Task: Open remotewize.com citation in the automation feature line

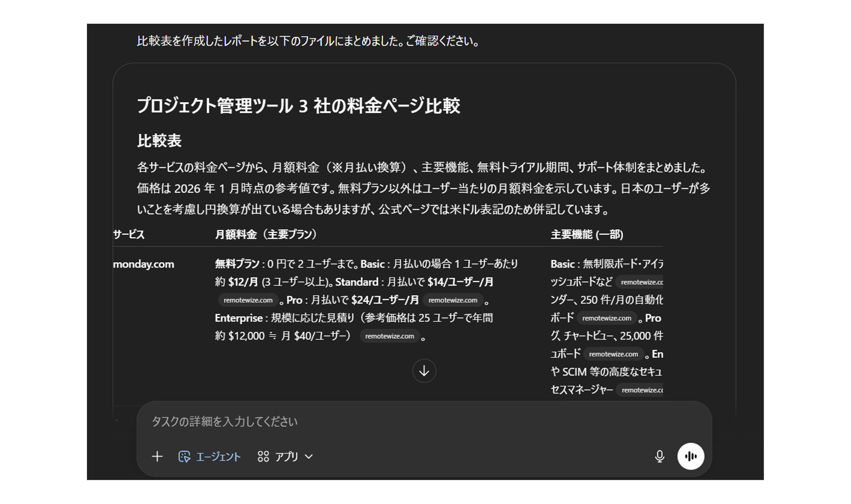Action: click(607, 318)
